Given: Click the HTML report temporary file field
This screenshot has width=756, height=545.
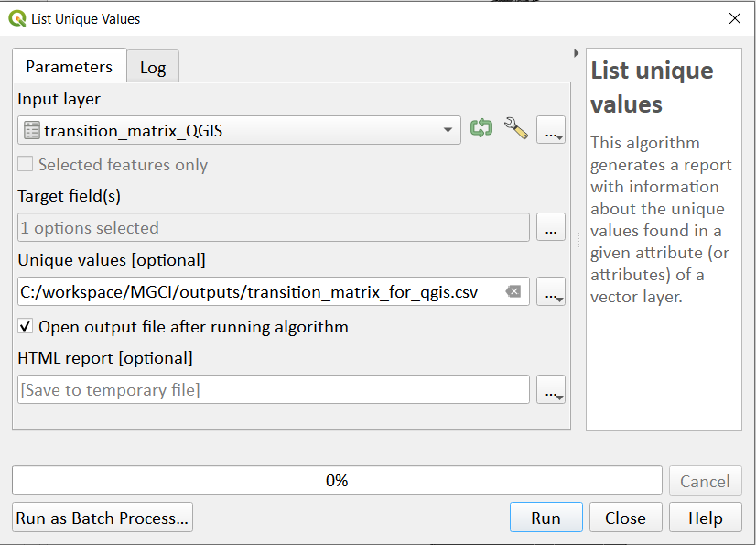Looking at the screenshot, I should (x=274, y=389).
